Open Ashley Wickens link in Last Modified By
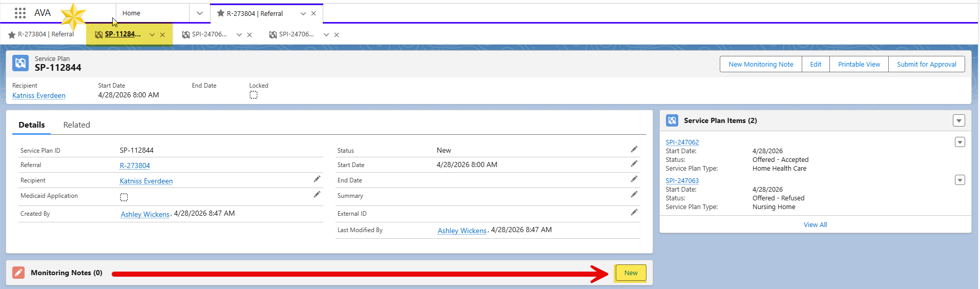Viewport: 980px width, 289px height. [462, 231]
